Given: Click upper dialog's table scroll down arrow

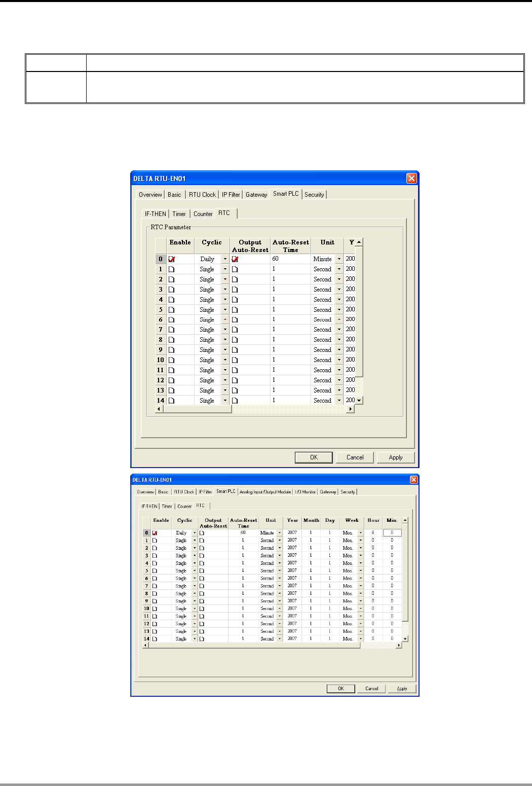Looking at the screenshot, I should (x=359, y=401).
